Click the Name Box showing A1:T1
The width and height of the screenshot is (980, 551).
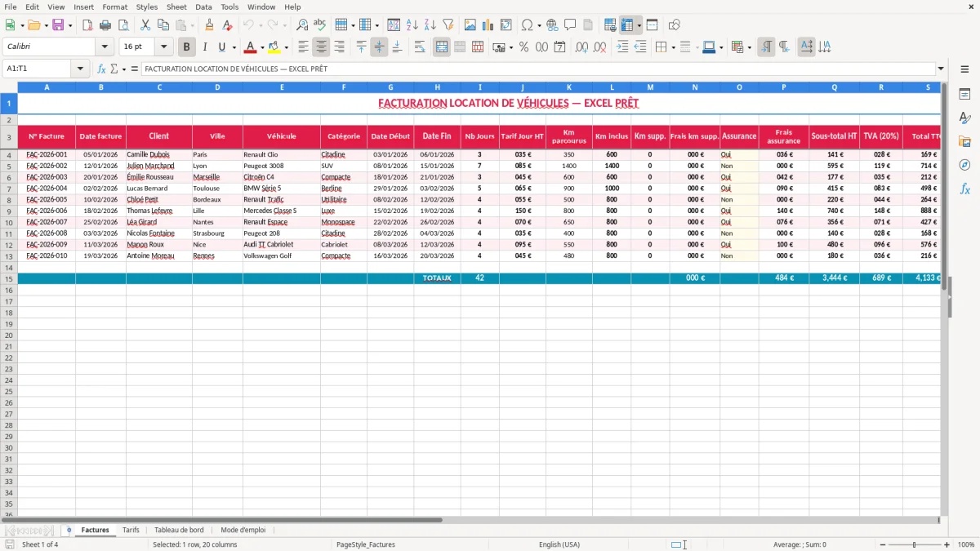pyautogui.click(x=38, y=69)
